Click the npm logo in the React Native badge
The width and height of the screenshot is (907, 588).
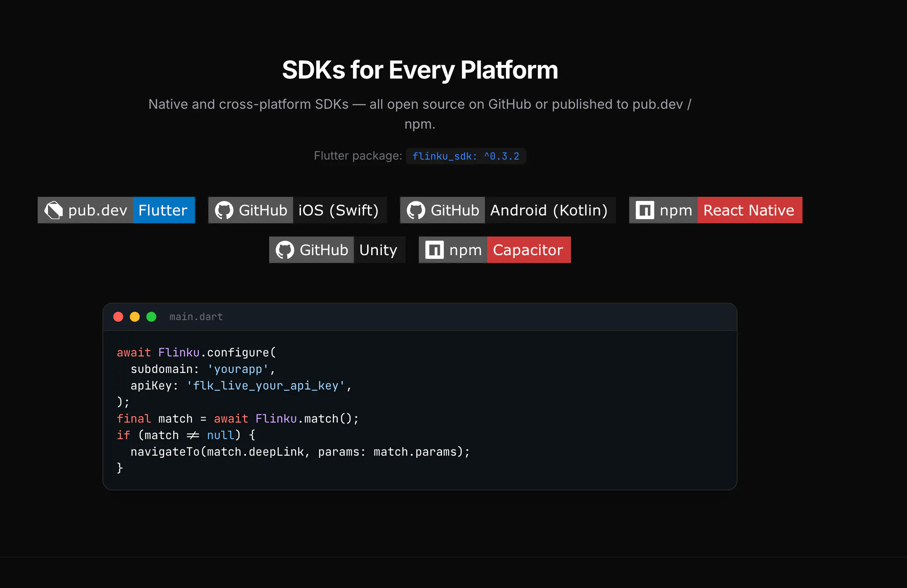[x=645, y=210]
